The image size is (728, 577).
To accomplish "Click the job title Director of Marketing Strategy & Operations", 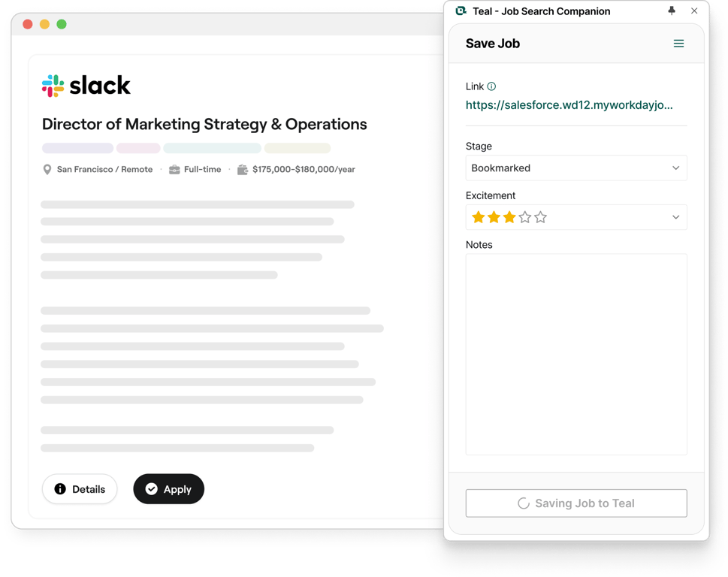I will [x=204, y=125].
